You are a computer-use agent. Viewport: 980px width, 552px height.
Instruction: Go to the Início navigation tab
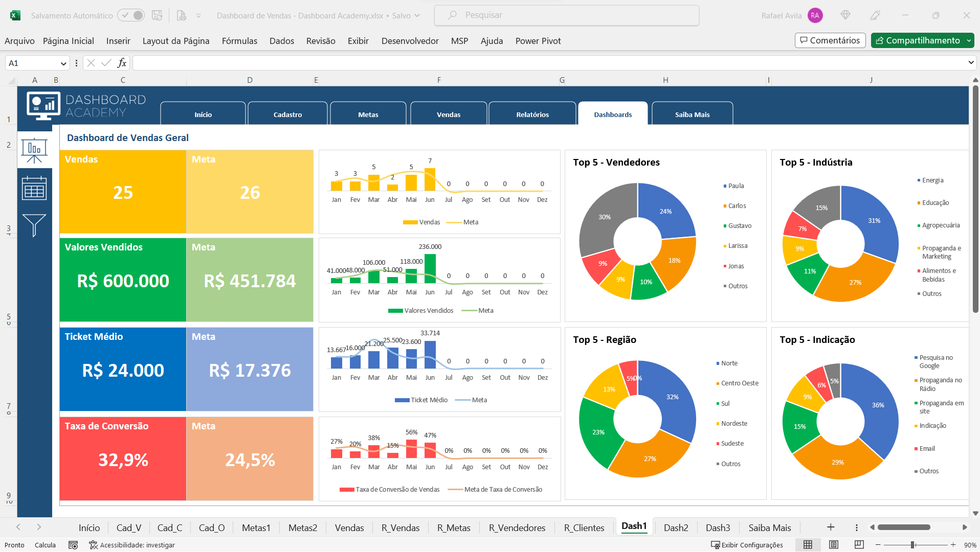click(203, 114)
